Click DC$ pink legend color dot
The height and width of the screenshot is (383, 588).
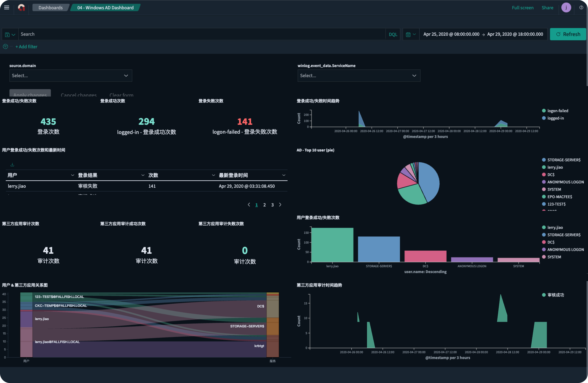pos(544,175)
